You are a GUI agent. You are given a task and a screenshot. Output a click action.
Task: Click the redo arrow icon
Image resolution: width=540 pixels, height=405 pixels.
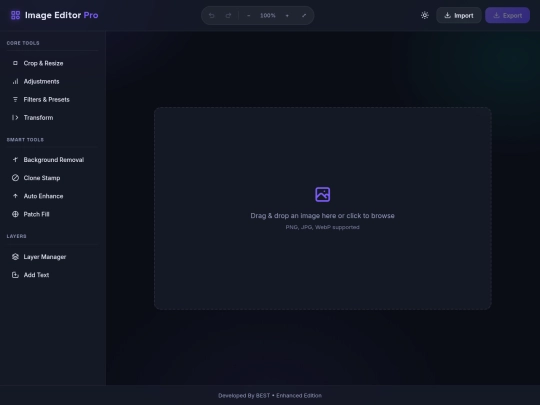pyautogui.click(x=228, y=15)
